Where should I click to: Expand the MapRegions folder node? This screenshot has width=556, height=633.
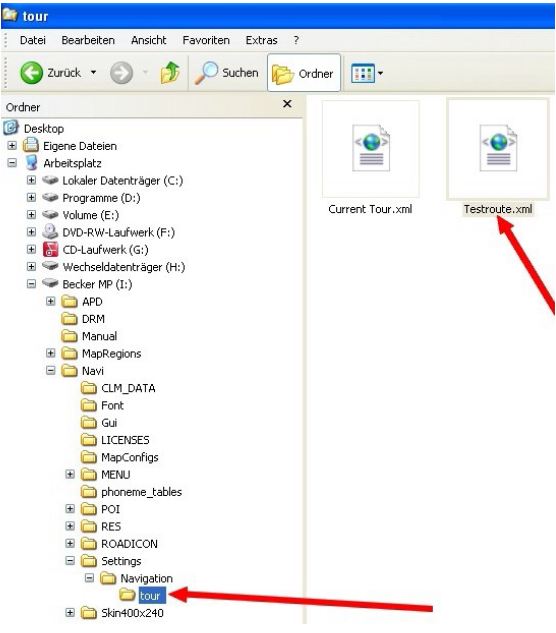click(x=50, y=353)
